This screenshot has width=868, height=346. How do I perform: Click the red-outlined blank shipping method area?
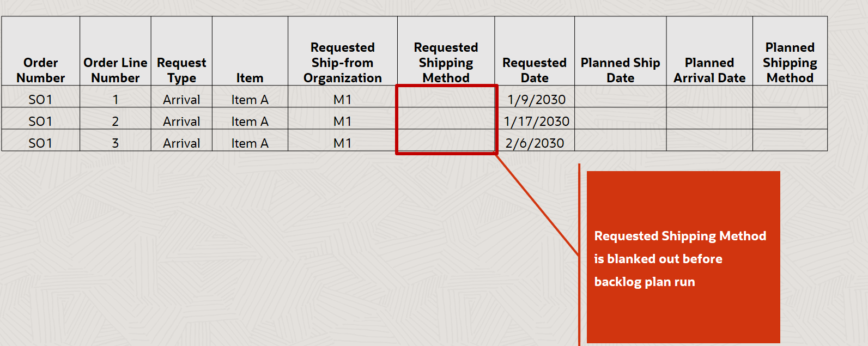446,119
